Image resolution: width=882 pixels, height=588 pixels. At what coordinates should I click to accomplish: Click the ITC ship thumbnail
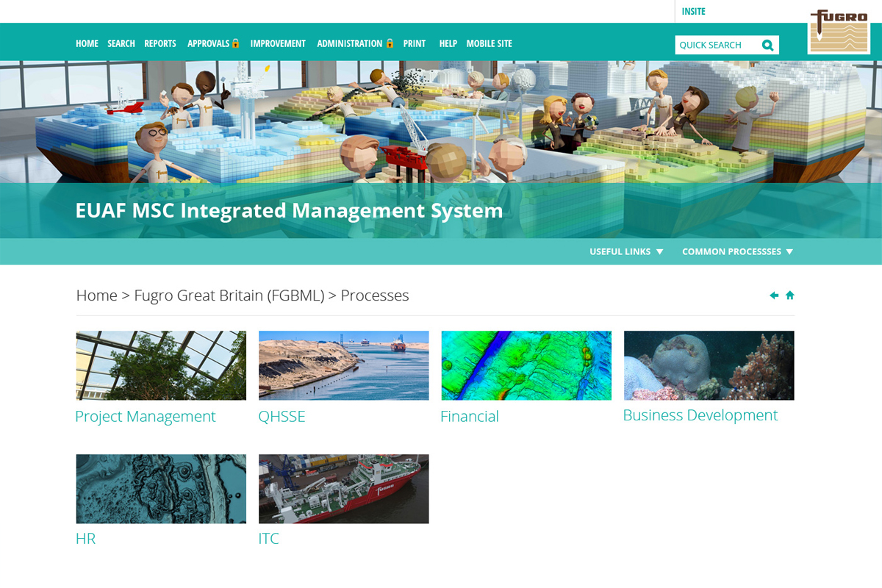(x=344, y=489)
